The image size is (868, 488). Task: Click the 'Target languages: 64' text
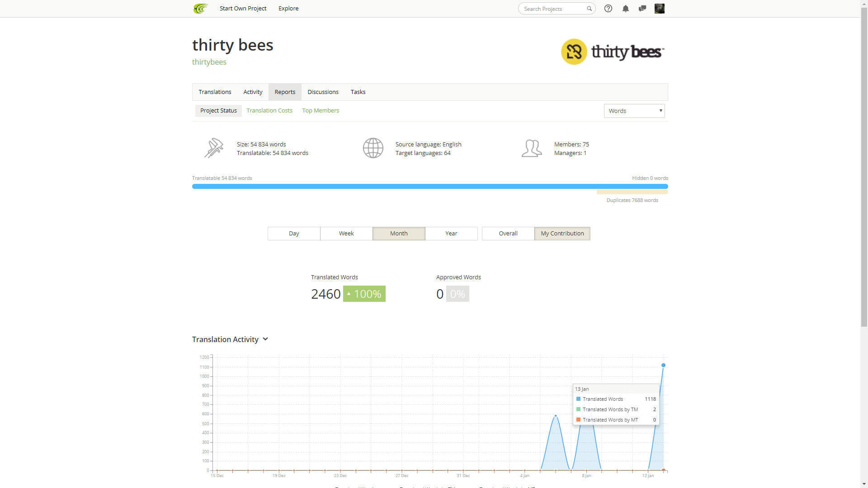pos(423,153)
